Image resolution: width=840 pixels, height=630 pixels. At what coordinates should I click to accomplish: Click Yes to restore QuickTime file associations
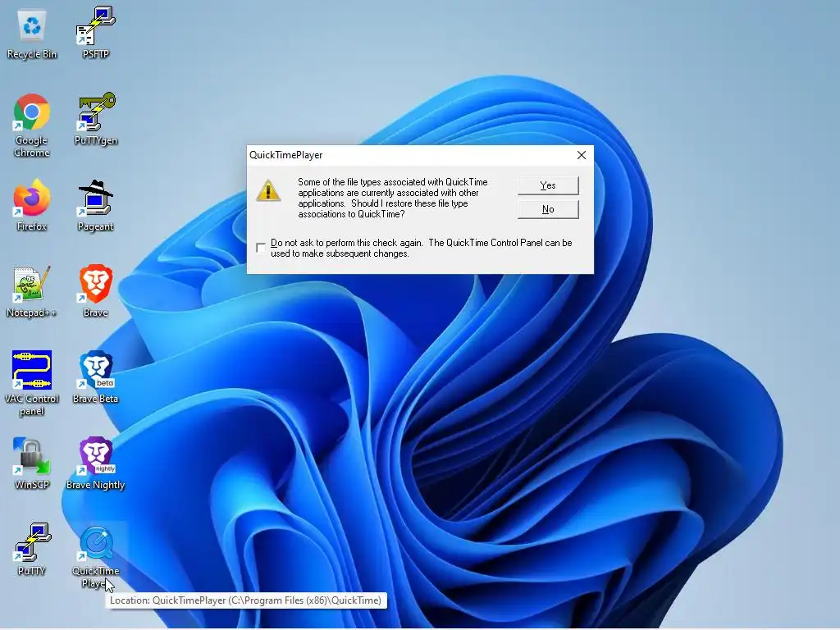click(548, 185)
